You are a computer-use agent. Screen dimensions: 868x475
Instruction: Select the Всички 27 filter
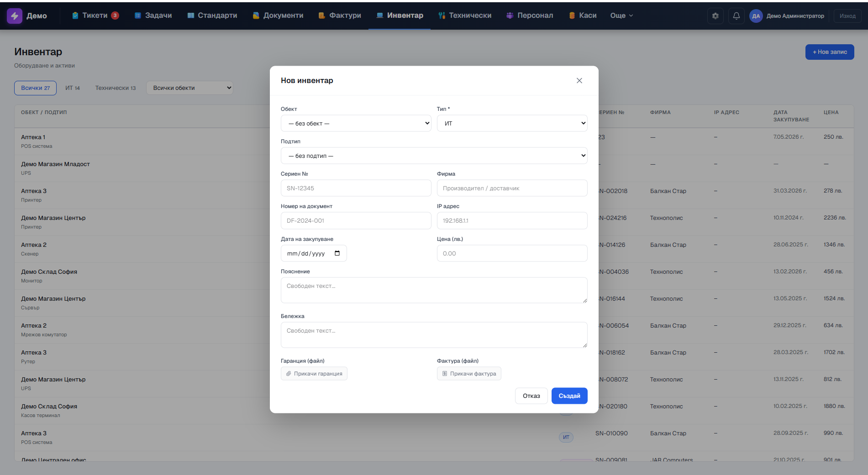click(35, 88)
